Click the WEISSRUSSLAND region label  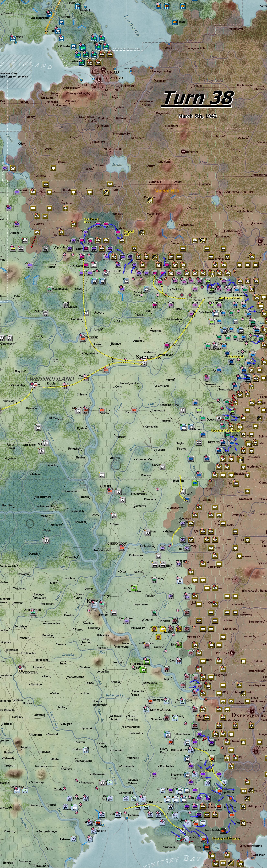52,378
